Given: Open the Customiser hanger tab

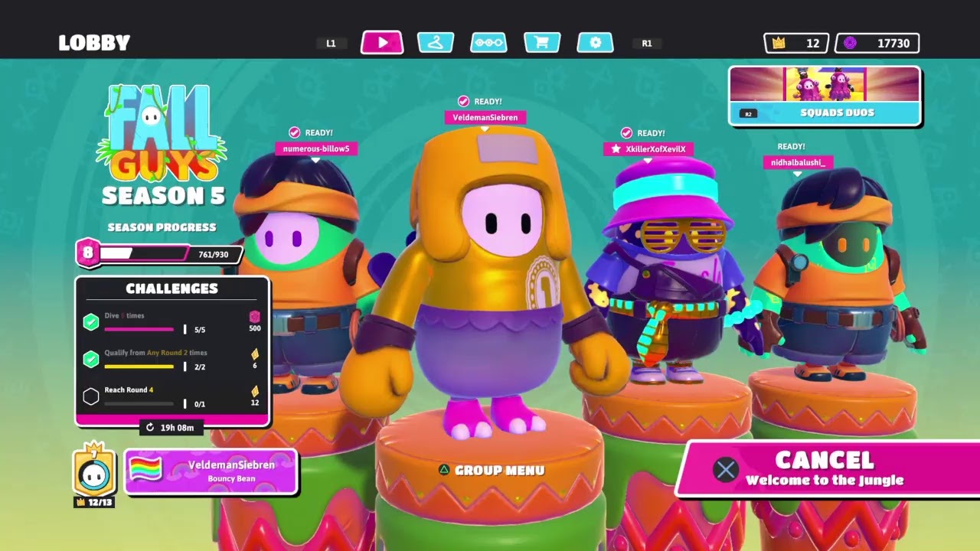Looking at the screenshot, I should (436, 42).
